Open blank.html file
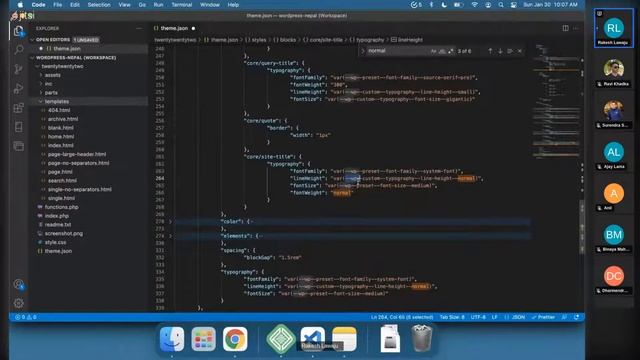Image resolution: width=640 pixels, height=360 pixels. 60,128
